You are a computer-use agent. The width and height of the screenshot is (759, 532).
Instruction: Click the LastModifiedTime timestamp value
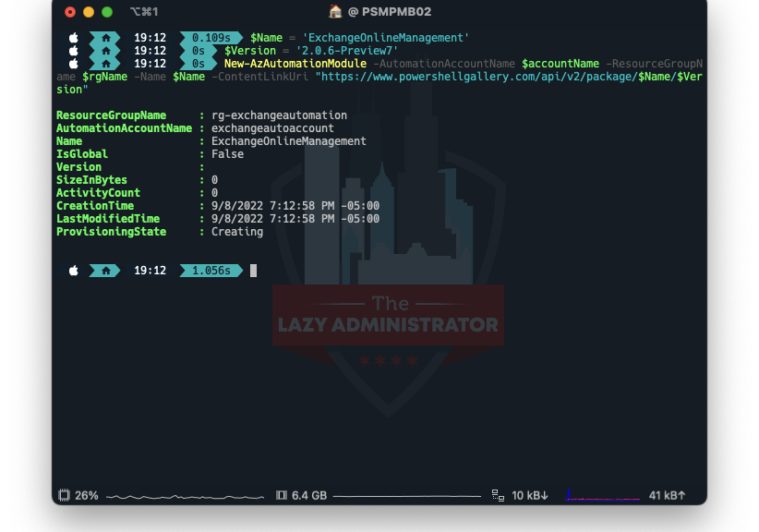coord(295,219)
